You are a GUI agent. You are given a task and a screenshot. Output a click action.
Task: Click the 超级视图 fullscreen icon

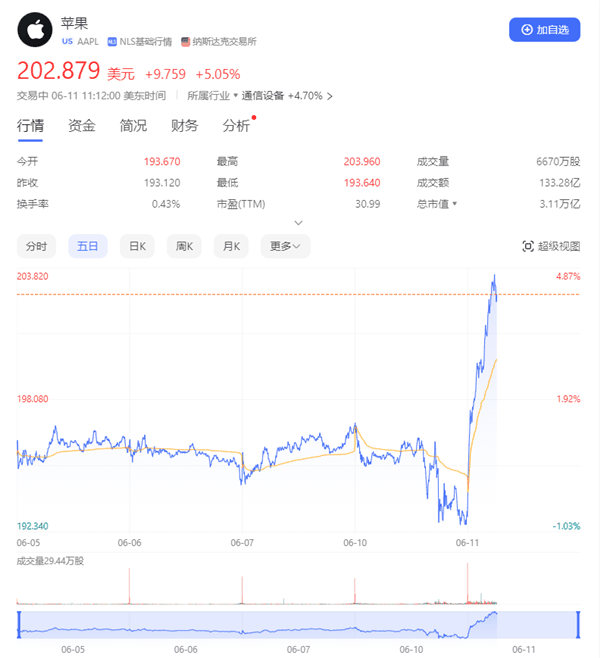point(528,246)
